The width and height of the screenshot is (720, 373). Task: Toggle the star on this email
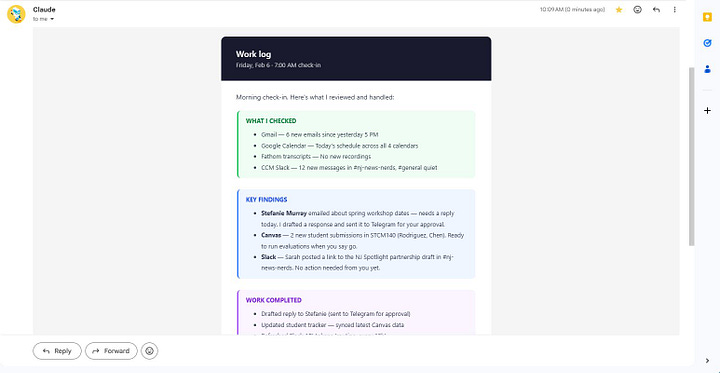pyautogui.click(x=619, y=10)
